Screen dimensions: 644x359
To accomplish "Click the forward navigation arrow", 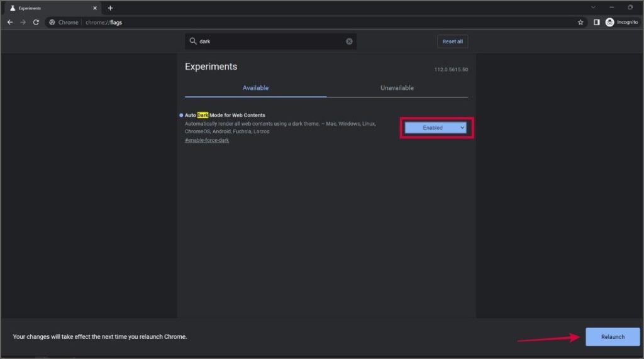I will 23,22.
